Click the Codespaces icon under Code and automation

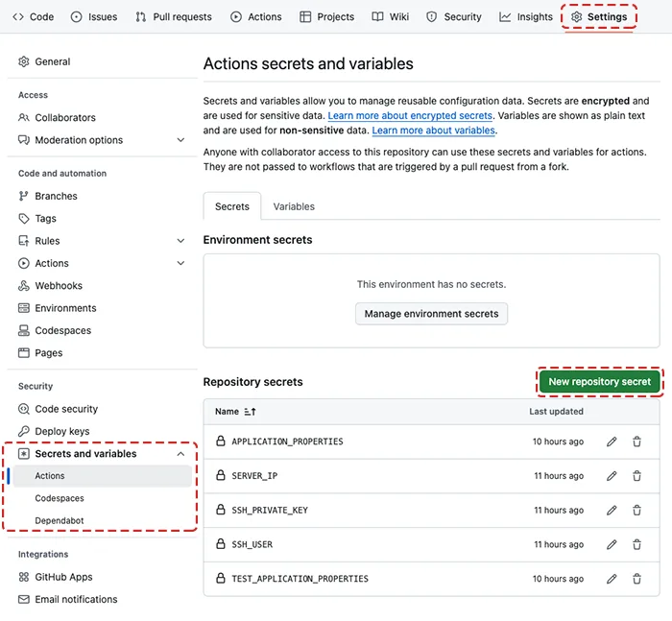coord(24,330)
